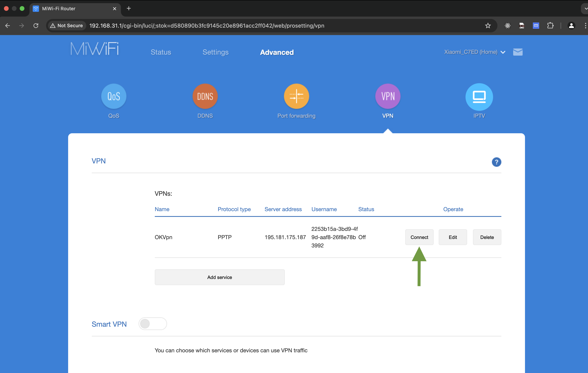The width and height of the screenshot is (588, 373).
Task: Edit the OKVpn entry
Action: [x=453, y=237]
